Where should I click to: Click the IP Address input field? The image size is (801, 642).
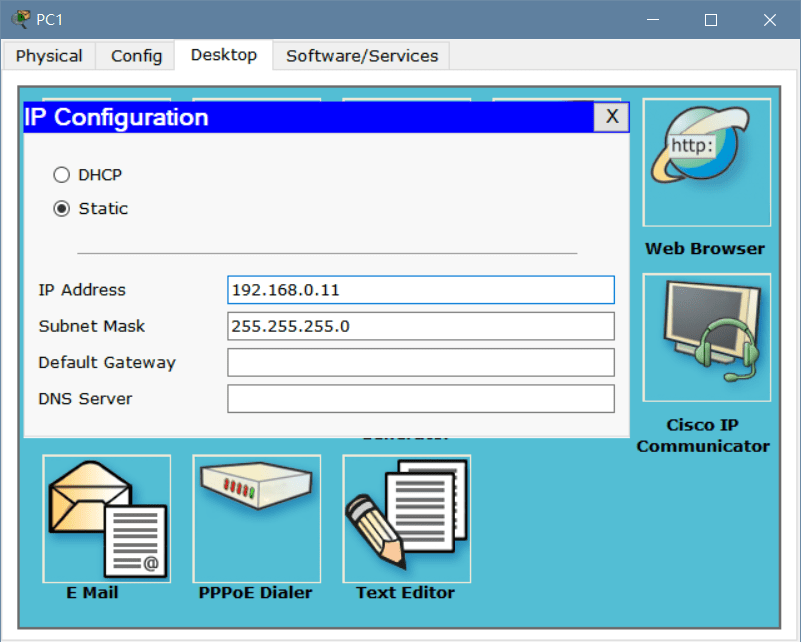(x=420, y=290)
